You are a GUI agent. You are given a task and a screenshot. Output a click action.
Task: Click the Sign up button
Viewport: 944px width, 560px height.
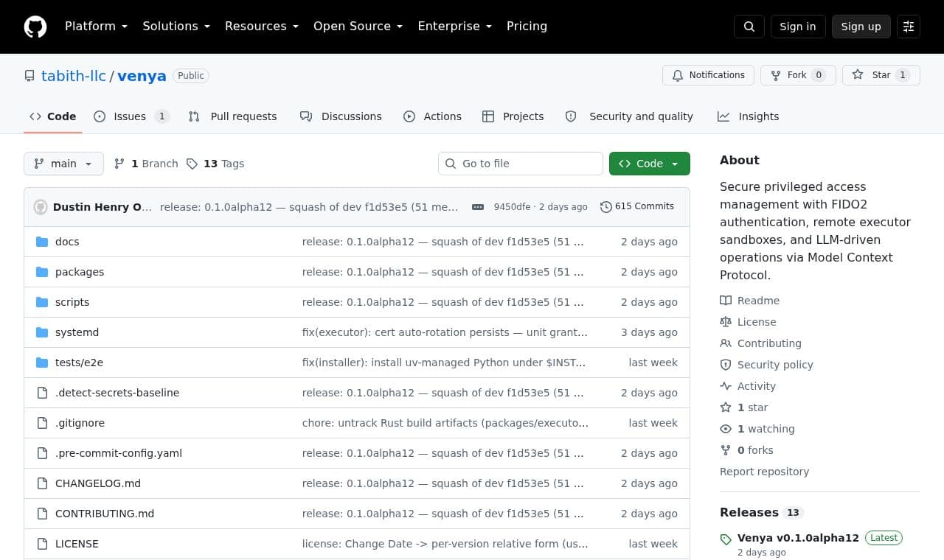pyautogui.click(x=861, y=27)
